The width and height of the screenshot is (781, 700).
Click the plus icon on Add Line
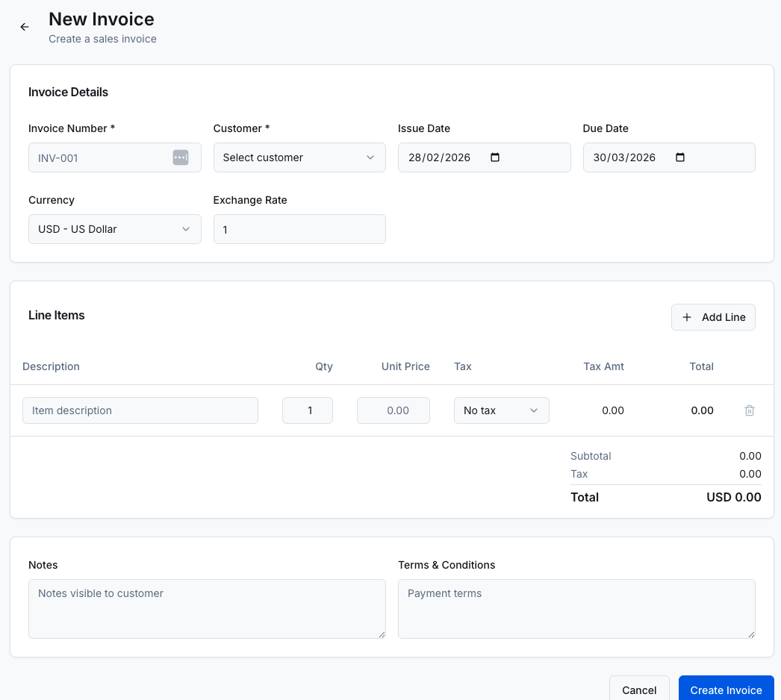687,317
